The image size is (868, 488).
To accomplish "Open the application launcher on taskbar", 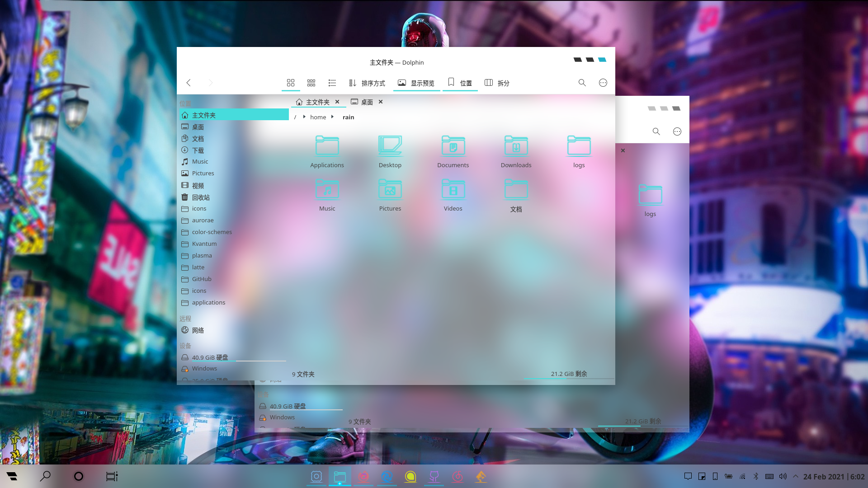I will coord(12,476).
